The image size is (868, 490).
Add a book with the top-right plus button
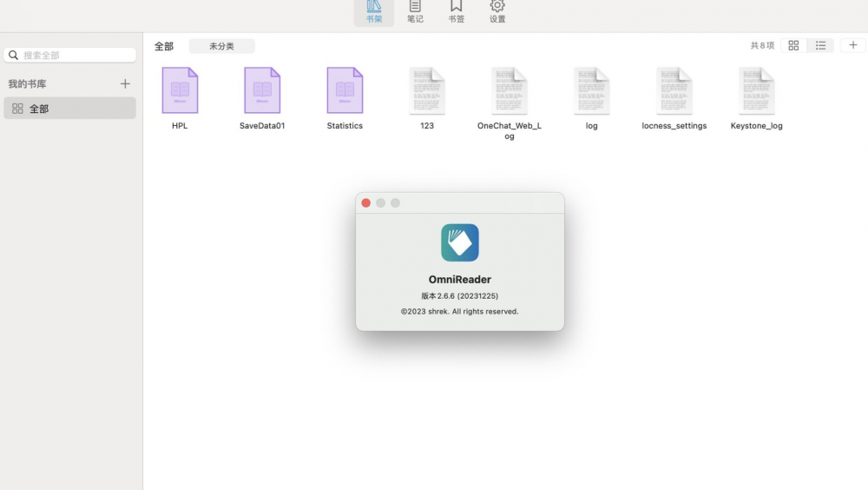click(853, 45)
